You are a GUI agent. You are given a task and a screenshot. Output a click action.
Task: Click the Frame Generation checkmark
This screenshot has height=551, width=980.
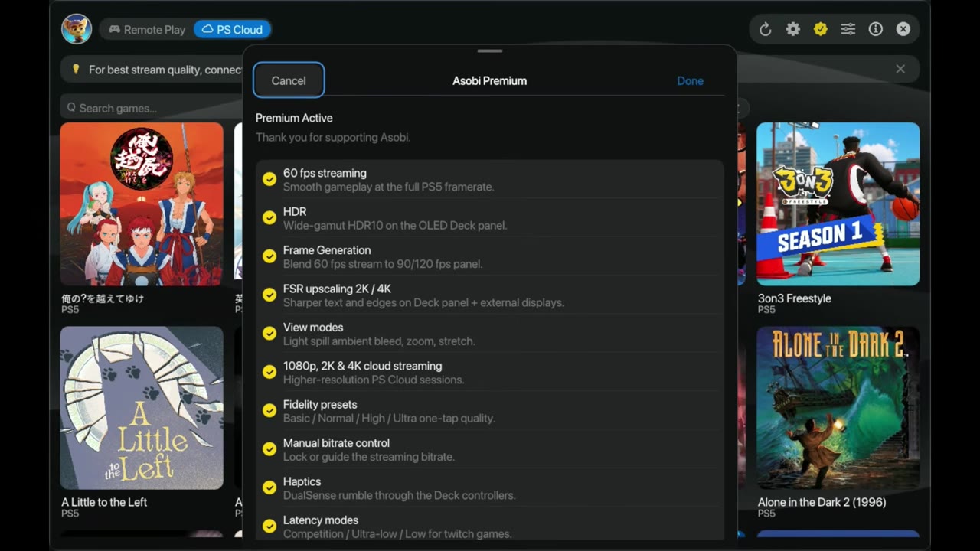[x=269, y=256]
